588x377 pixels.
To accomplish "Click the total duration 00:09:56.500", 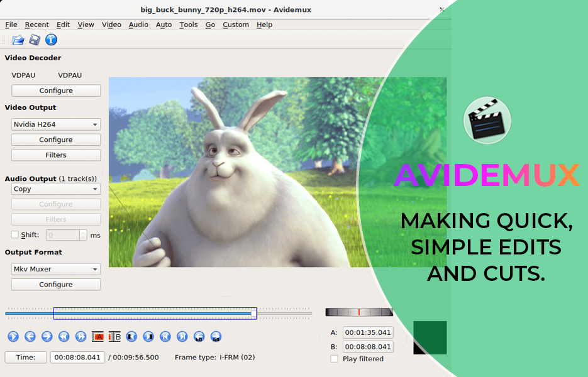I will tap(136, 358).
